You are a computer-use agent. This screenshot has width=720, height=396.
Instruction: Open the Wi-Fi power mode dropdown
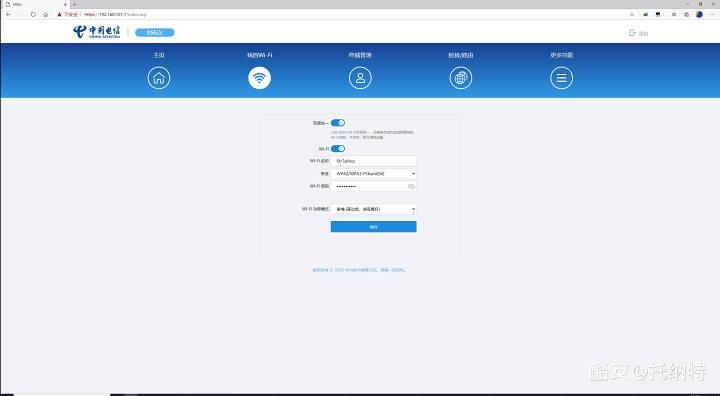coord(374,209)
